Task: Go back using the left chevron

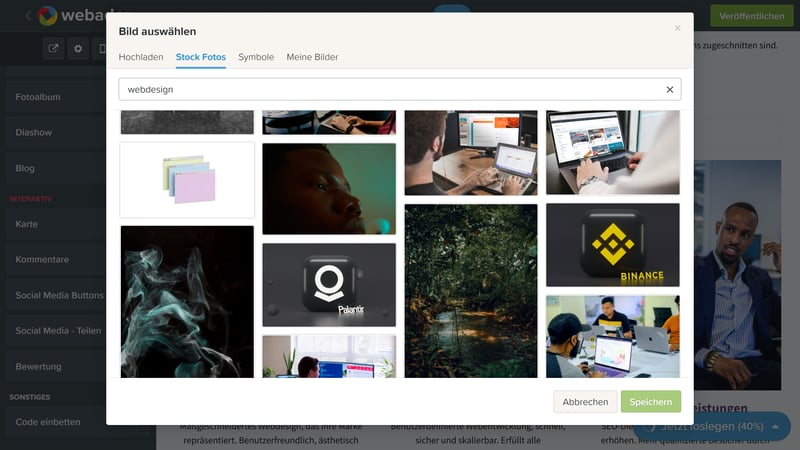Action: 28,16
